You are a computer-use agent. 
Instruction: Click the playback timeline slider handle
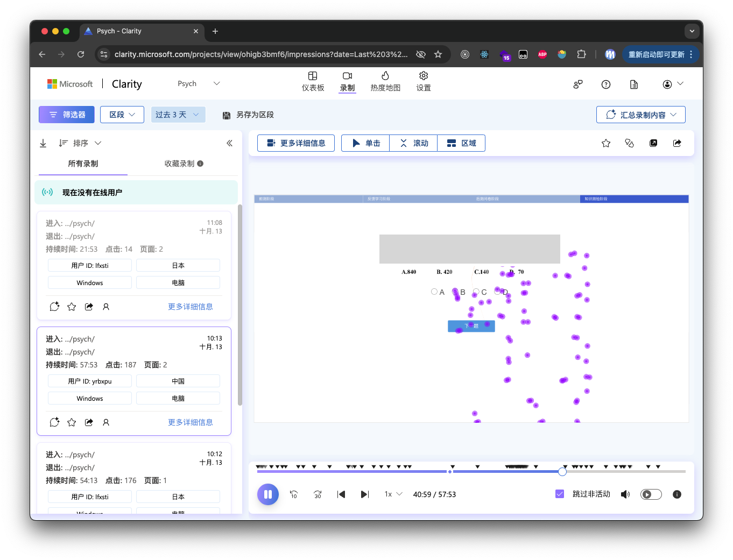(562, 472)
